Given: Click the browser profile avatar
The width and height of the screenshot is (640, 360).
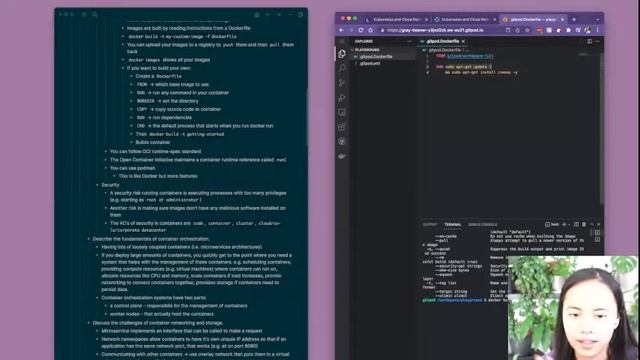Looking at the screenshot, I should point(588,30).
